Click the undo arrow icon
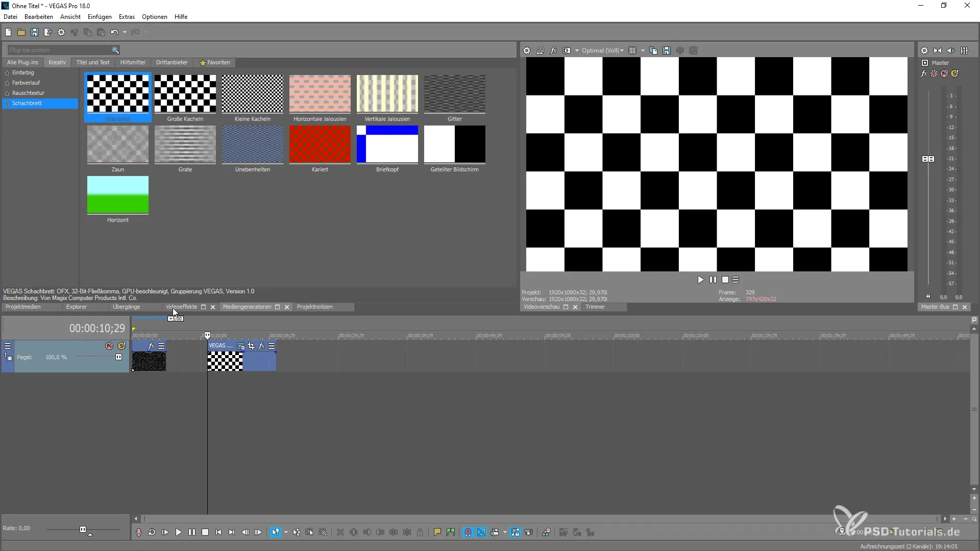This screenshot has height=551, width=980. tap(114, 32)
